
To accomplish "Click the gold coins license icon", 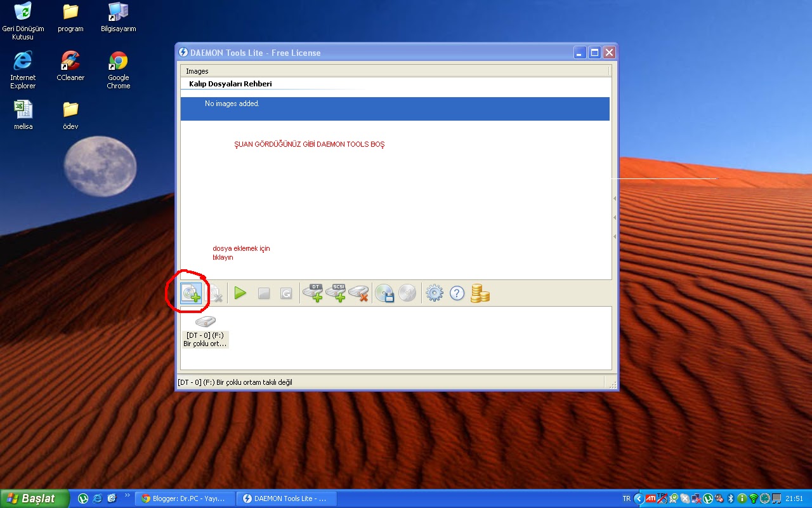I will pos(480,293).
